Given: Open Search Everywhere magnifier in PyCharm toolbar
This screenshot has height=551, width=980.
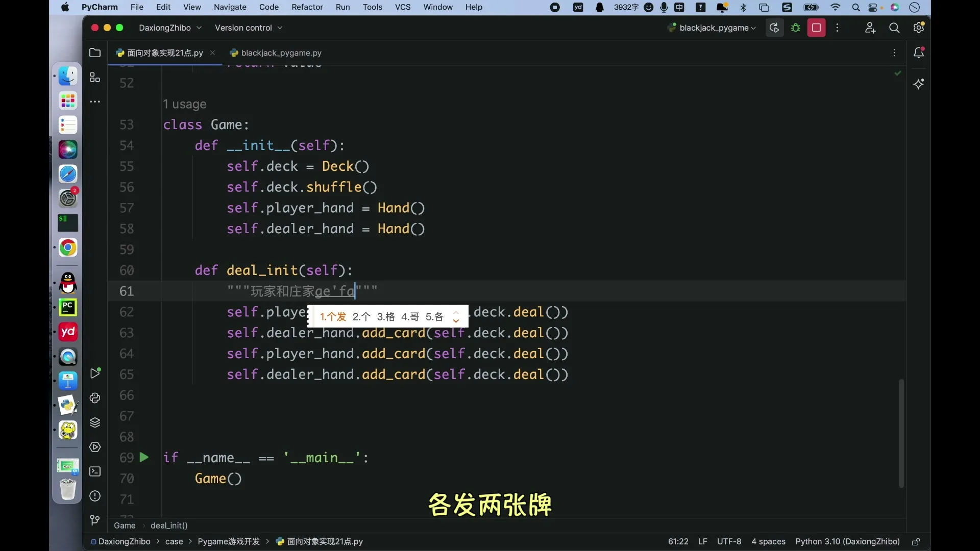Looking at the screenshot, I should [x=894, y=28].
